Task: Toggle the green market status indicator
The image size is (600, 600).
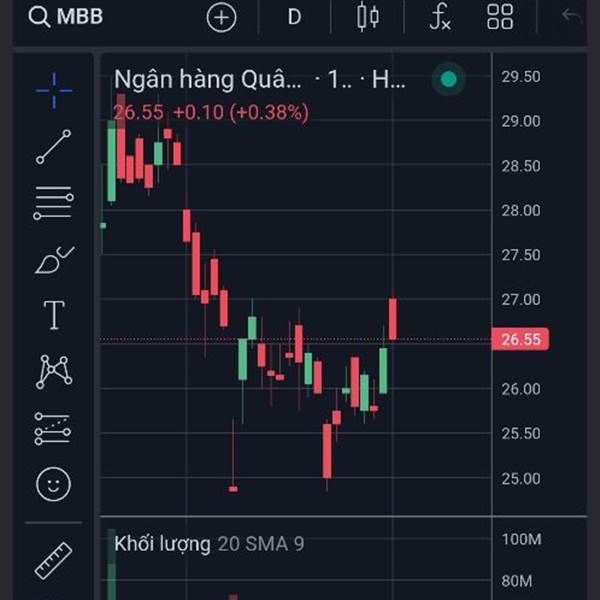Action: [449, 80]
